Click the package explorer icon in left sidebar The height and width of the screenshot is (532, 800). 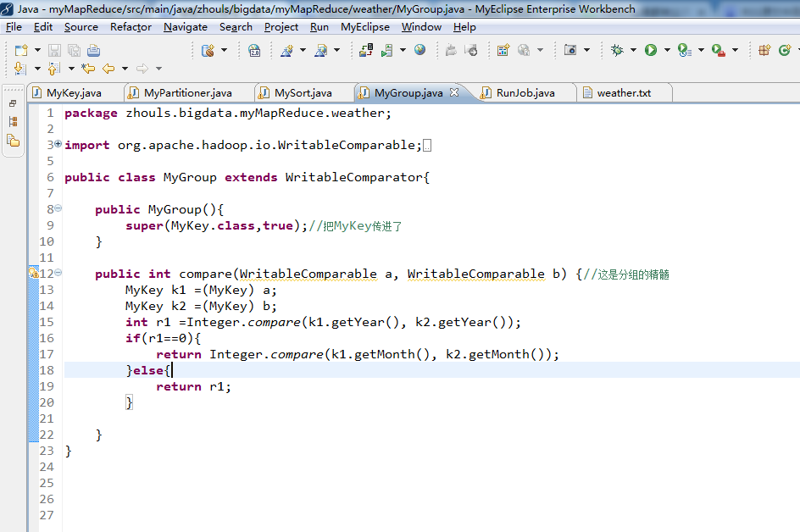click(x=13, y=141)
